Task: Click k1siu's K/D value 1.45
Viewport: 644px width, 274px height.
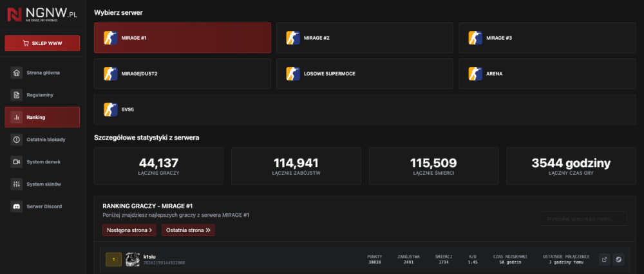Action: pyautogui.click(x=473, y=262)
